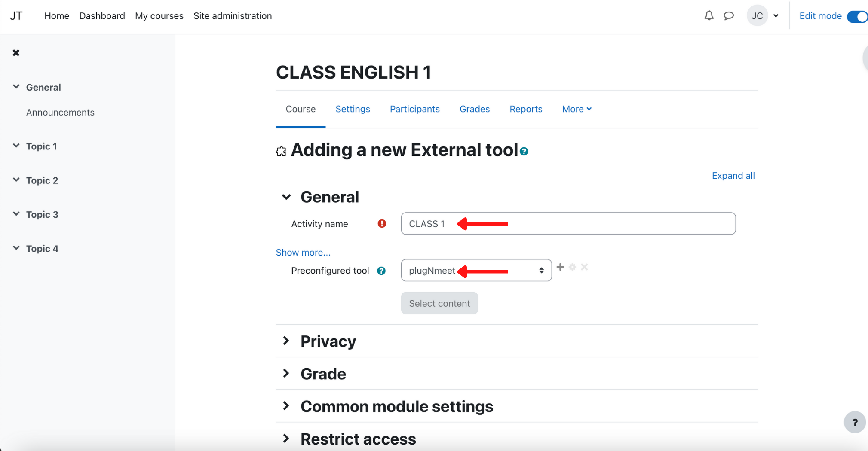Close the course index drawer
This screenshot has width=868, height=451.
pyautogui.click(x=16, y=53)
